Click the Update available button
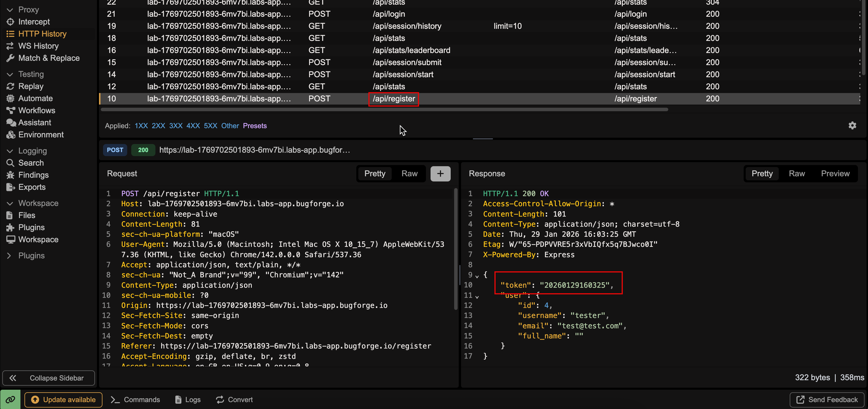Screen dimensions: 868x409 coord(63,399)
